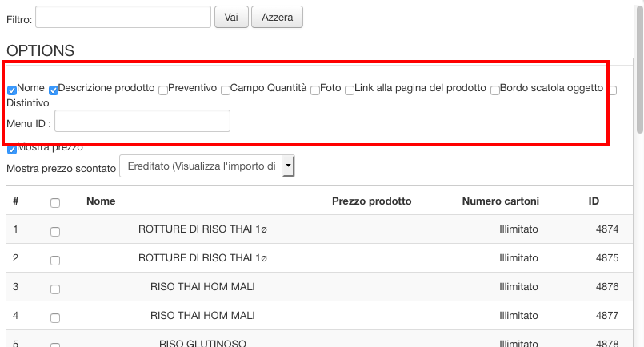The height and width of the screenshot is (347, 644).
Task: Select row 1 ROTTURE DI RISO checkbox
Action: click(55, 231)
